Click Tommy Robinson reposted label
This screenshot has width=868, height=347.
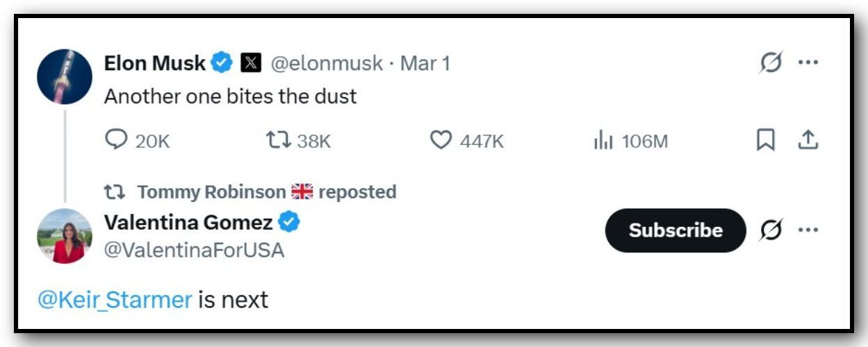266,192
